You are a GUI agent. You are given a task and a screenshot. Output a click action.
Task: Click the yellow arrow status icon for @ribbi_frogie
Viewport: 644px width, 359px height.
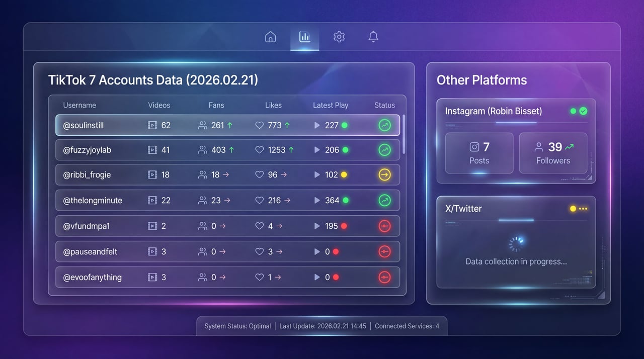384,175
